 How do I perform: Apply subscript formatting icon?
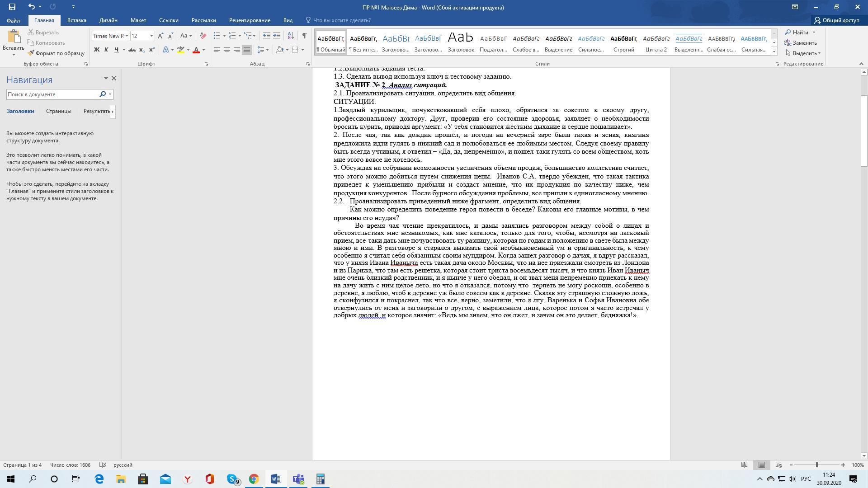pos(142,50)
